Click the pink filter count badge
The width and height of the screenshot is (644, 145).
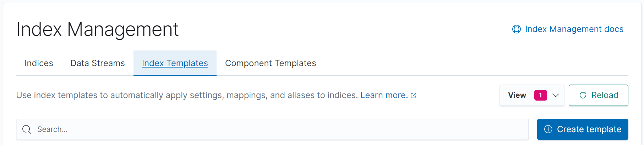[x=540, y=95]
